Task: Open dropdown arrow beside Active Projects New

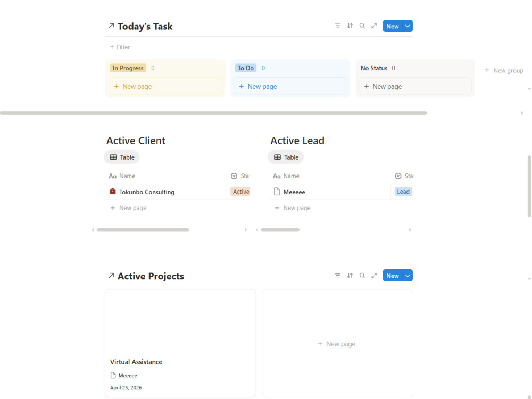Action: (408, 276)
